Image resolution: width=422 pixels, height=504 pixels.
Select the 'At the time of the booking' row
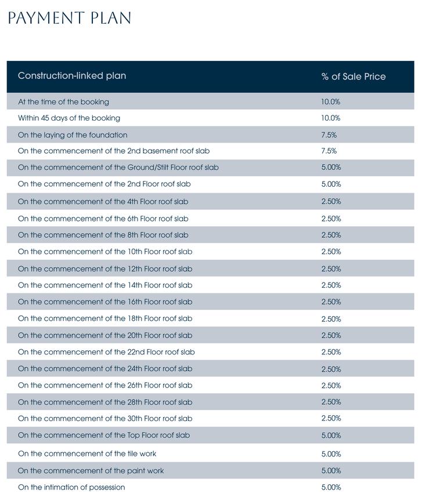point(63,101)
